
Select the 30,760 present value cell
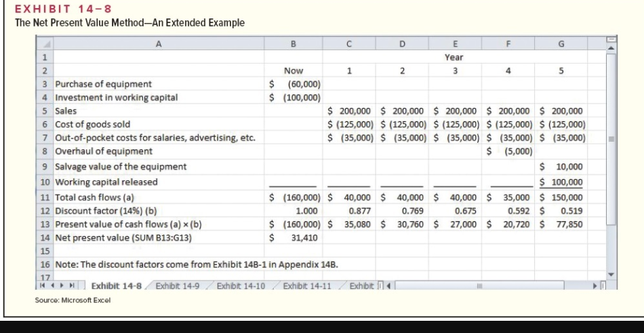click(x=402, y=224)
